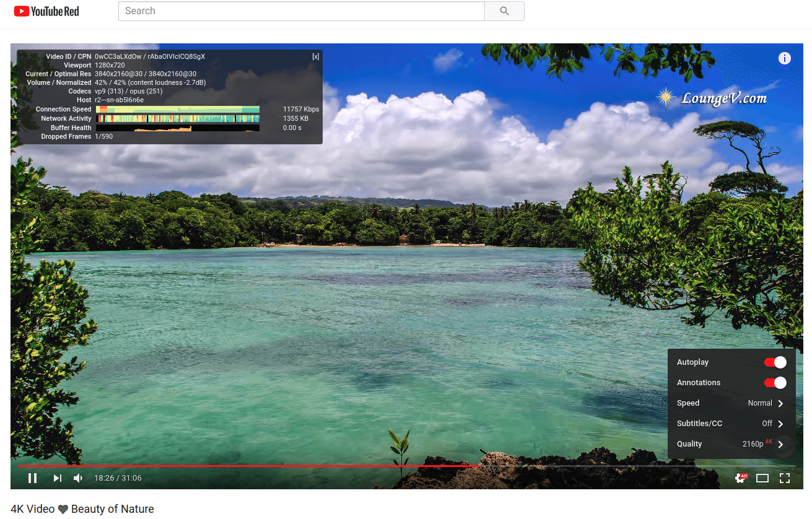Screen dimensions: 812x519
Task: Skip to the next video
Action: point(57,478)
